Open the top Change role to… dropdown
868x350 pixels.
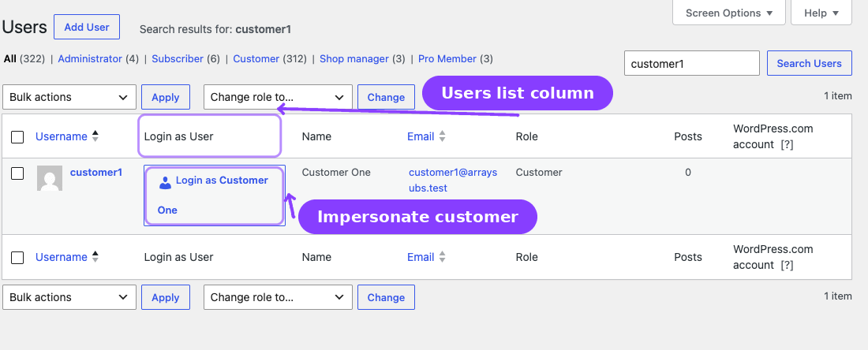click(278, 97)
